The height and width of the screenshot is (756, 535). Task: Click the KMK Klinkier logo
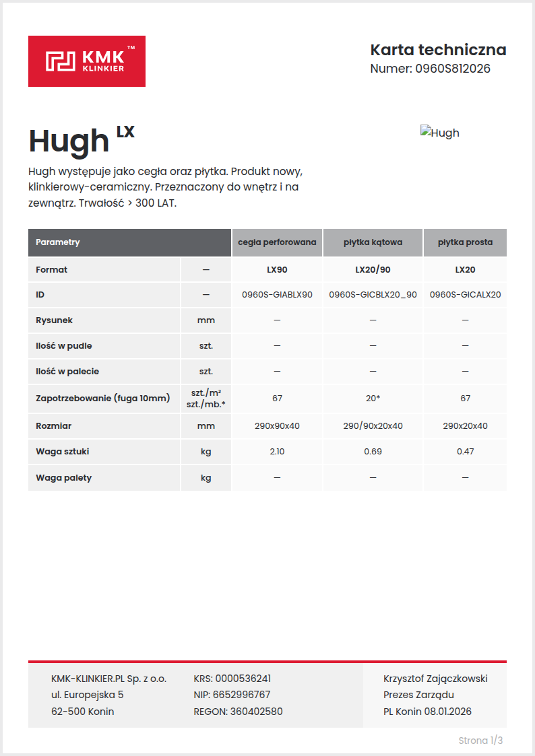87,61
